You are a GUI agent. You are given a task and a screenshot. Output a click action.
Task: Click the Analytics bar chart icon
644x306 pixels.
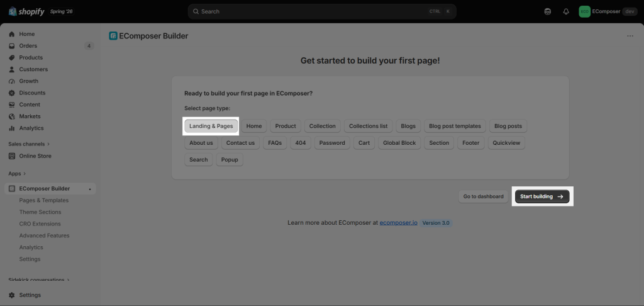coord(11,128)
